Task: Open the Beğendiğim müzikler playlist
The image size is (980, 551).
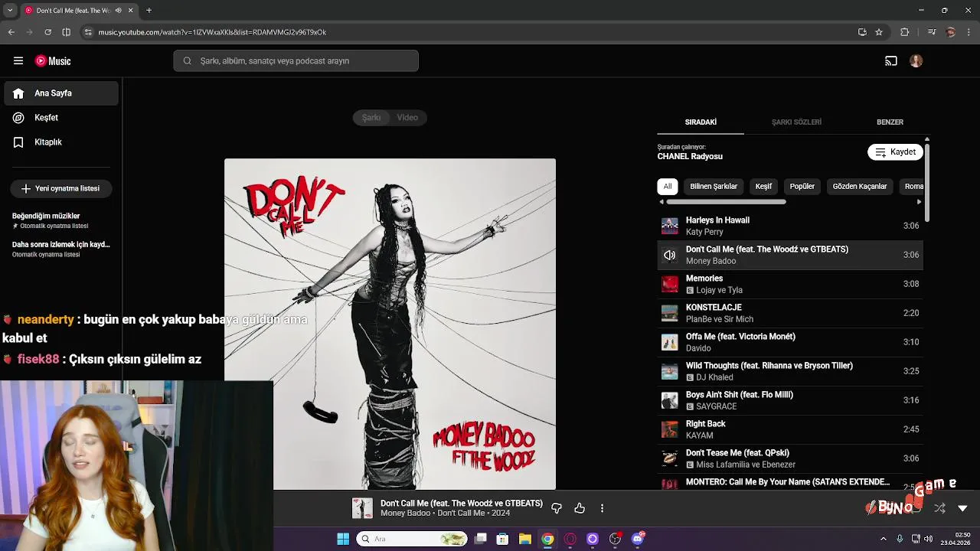Action: [x=61, y=220]
